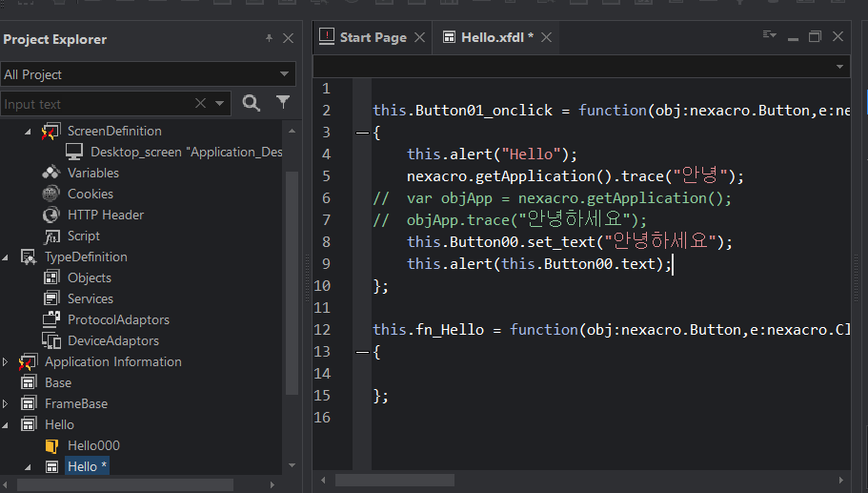The height and width of the screenshot is (493, 868).
Task: Open Cookies tree item
Action: tap(91, 194)
